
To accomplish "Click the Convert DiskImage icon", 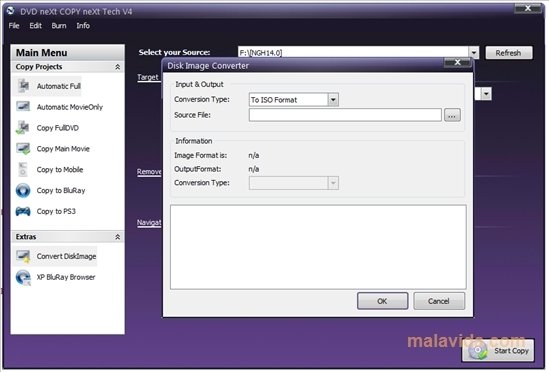I will (x=23, y=256).
